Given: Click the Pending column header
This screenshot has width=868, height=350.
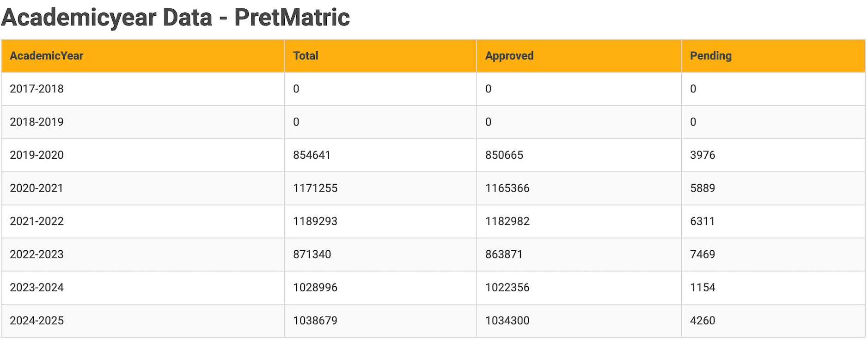Looking at the screenshot, I should (x=773, y=56).
